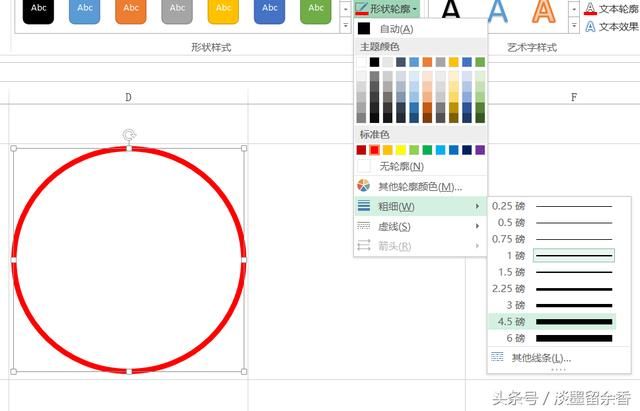Click the rotation handle above the circle

(x=129, y=134)
